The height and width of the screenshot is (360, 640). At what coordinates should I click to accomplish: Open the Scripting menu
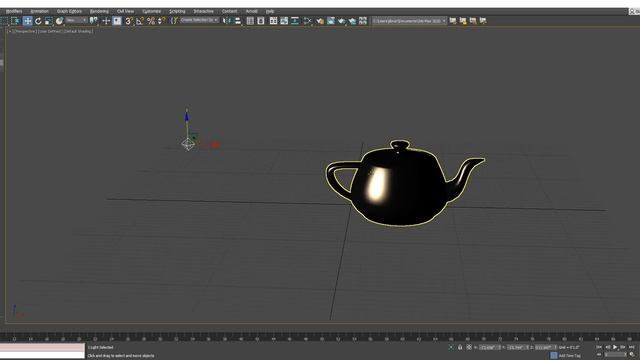[x=177, y=11]
